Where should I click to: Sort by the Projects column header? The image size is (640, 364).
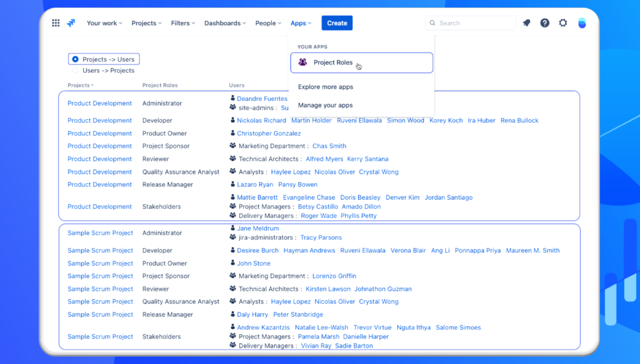click(x=80, y=85)
